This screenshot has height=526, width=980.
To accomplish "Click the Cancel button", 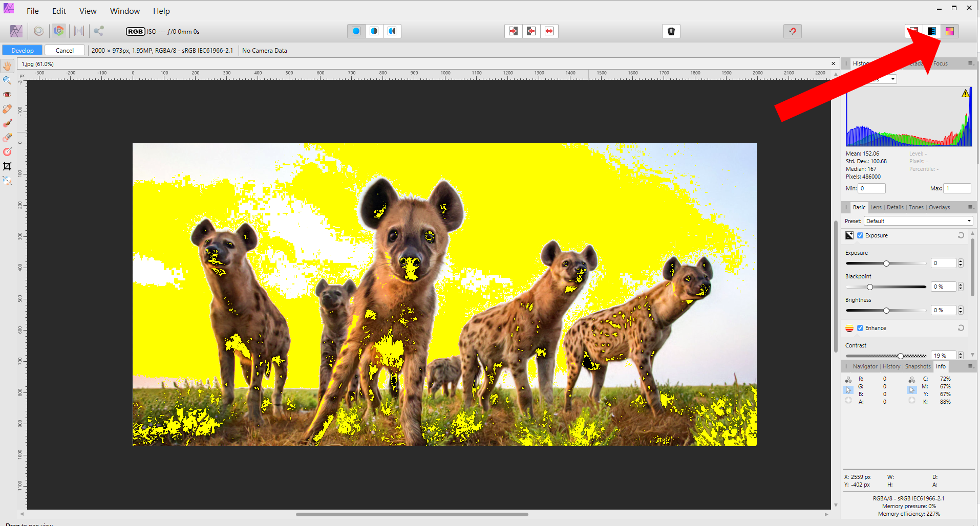I will pos(65,50).
